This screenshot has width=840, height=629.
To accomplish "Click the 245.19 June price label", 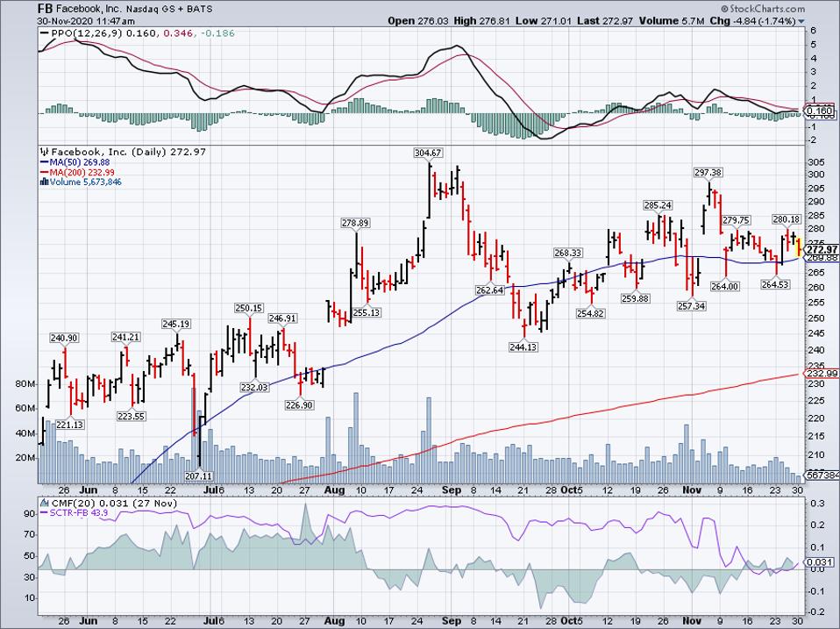I will click(x=175, y=324).
